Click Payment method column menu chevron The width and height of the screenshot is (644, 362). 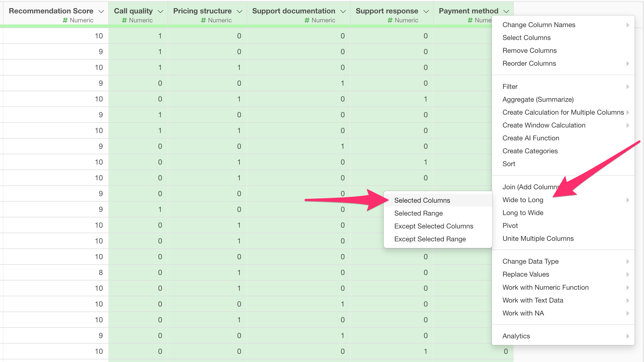[x=506, y=11]
